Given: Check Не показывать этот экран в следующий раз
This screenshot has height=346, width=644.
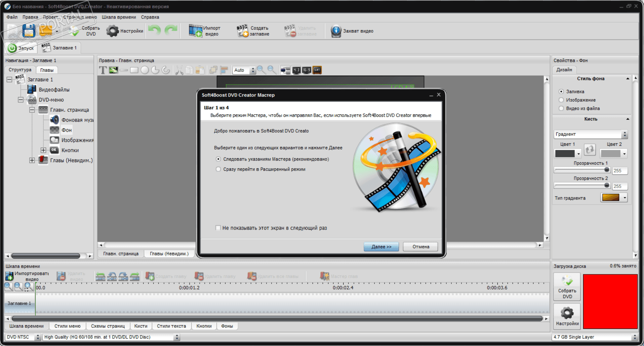Looking at the screenshot, I should [x=218, y=228].
